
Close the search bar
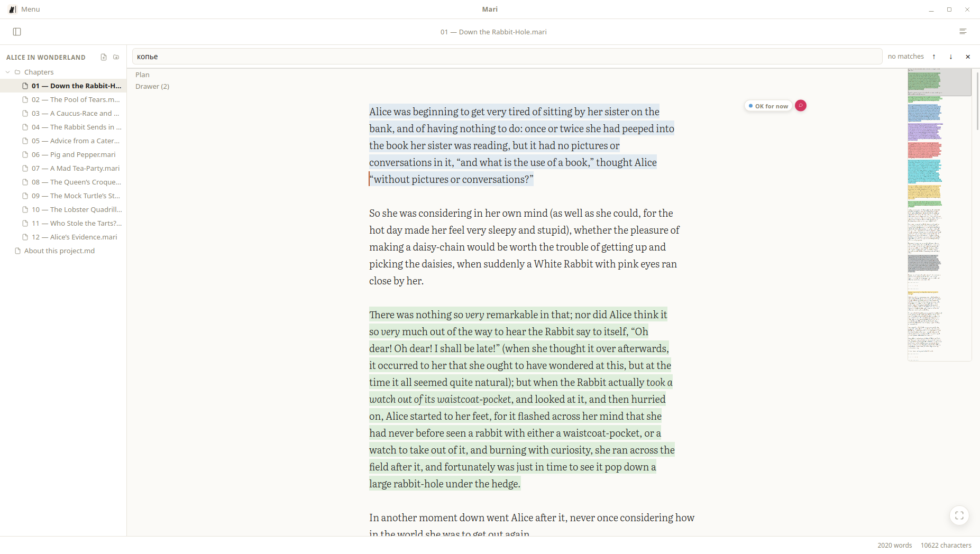(968, 57)
